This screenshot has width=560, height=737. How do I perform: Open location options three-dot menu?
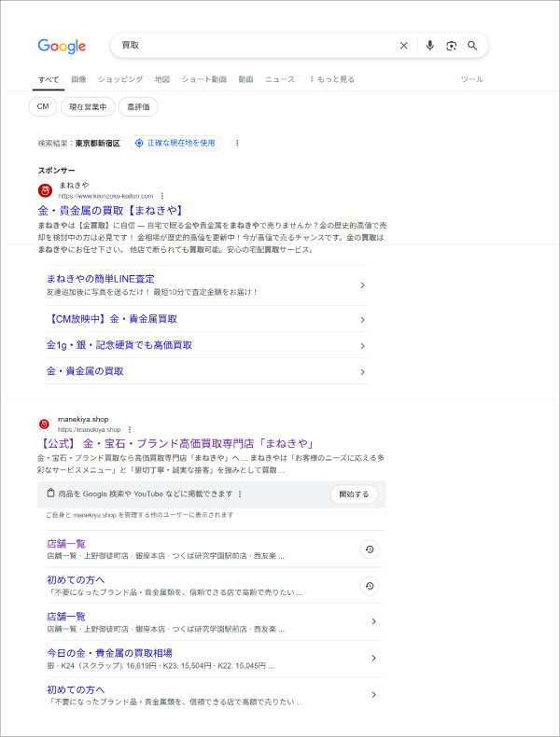coord(237,143)
